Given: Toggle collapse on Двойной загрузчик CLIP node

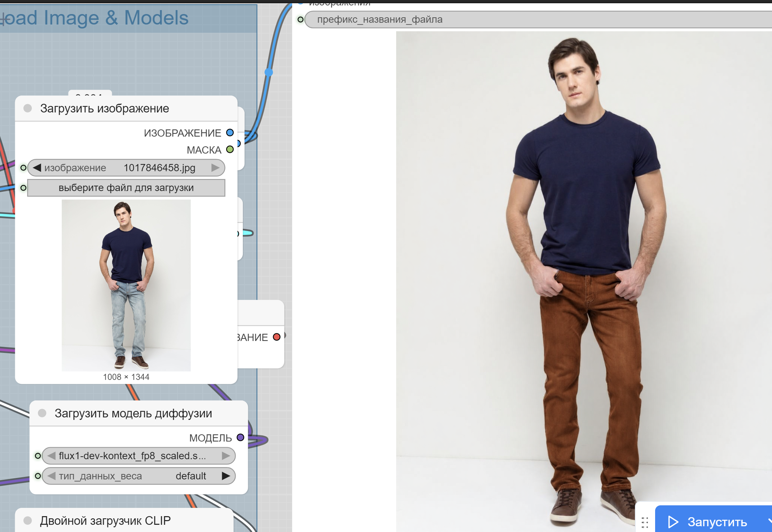Looking at the screenshot, I should 28,520.
